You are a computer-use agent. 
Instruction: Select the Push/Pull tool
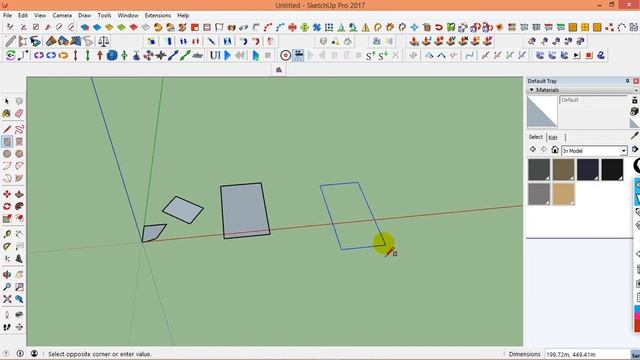point(19,194)
